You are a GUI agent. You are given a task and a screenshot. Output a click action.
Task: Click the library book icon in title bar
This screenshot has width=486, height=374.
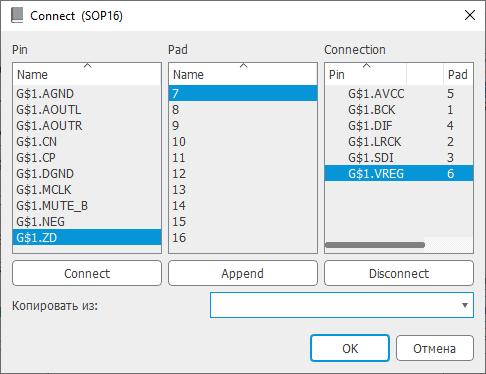tap(17, 16)
